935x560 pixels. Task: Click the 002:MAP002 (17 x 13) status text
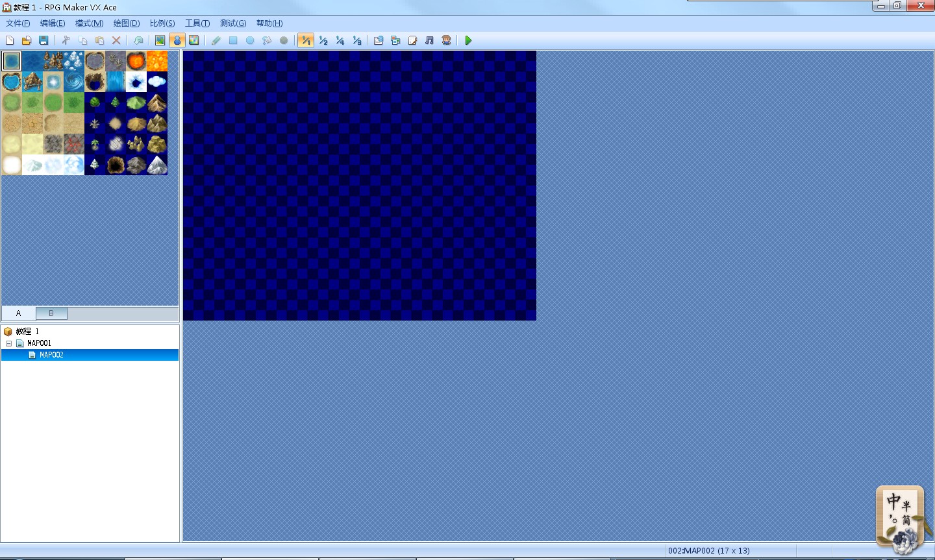pos(709,551)
